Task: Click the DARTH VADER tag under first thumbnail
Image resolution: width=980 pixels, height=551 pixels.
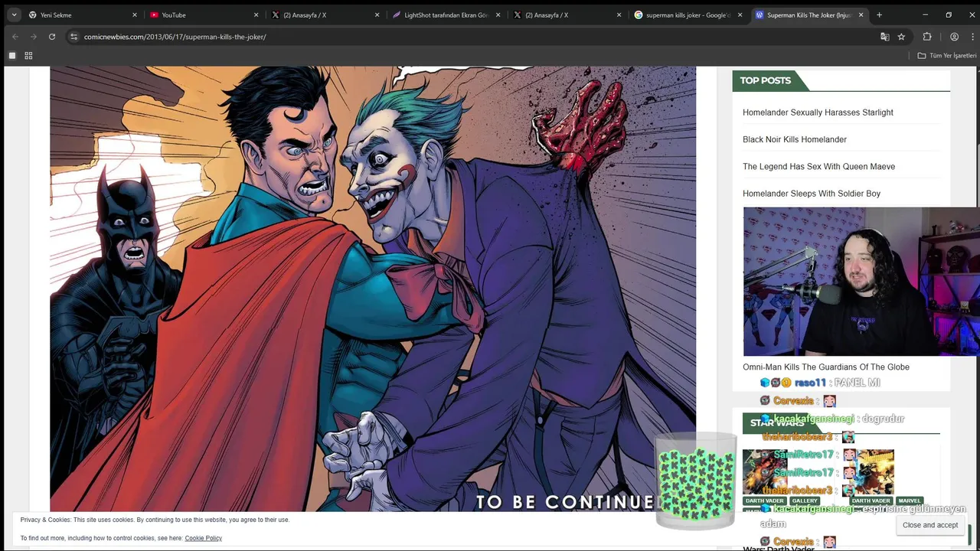Action: [x=764, y=501]
